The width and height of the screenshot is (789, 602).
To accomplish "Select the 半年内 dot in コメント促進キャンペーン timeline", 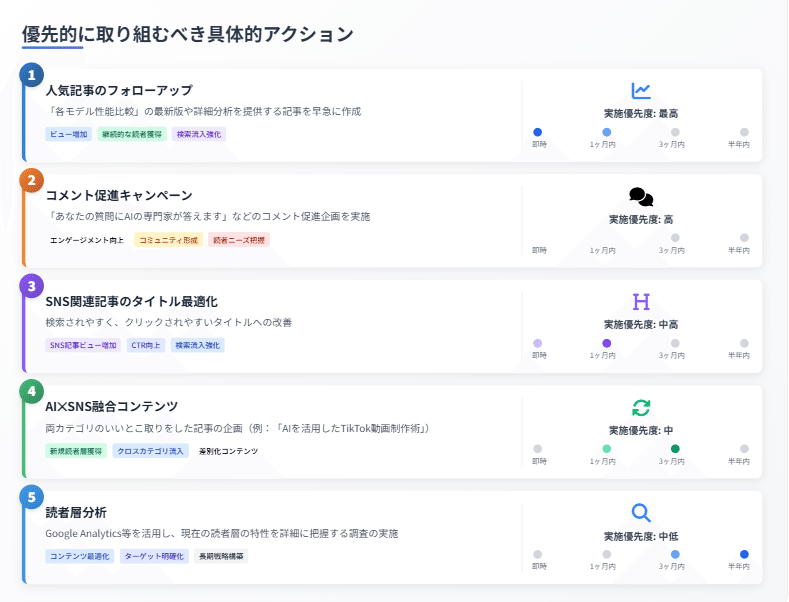I will coord(744,238).
